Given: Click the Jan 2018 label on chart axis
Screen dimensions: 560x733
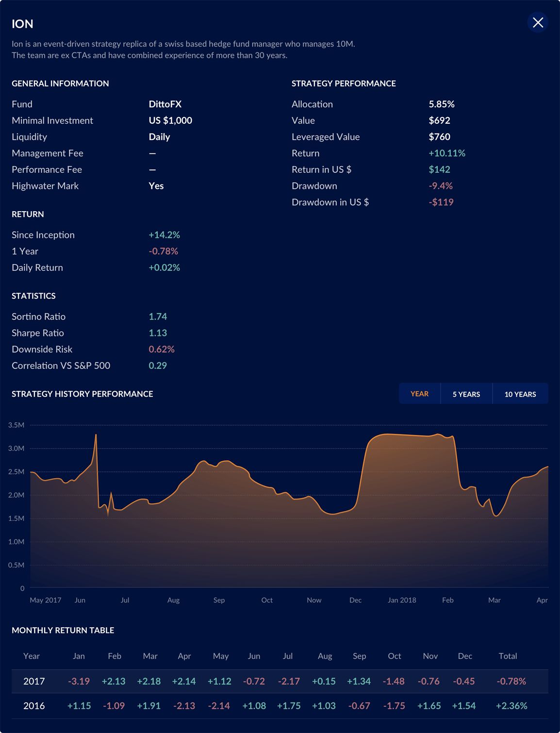Looking at the screenshot, I should [402, 600].
